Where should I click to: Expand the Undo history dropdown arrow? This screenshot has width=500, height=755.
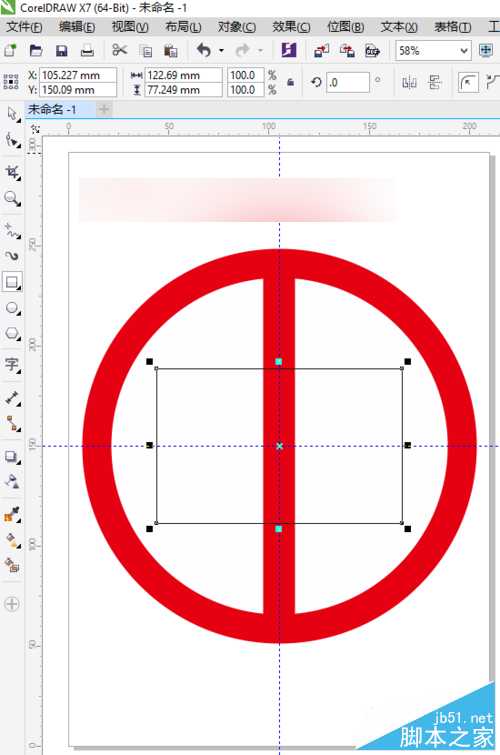point(222,50)
